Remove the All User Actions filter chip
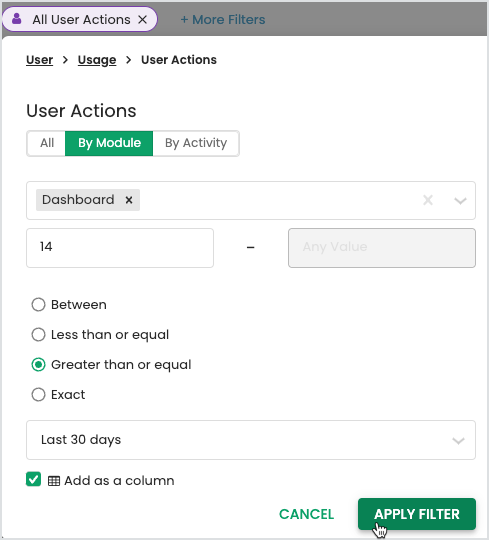Screen dimensions: 489x540 (x=143, y=20)
